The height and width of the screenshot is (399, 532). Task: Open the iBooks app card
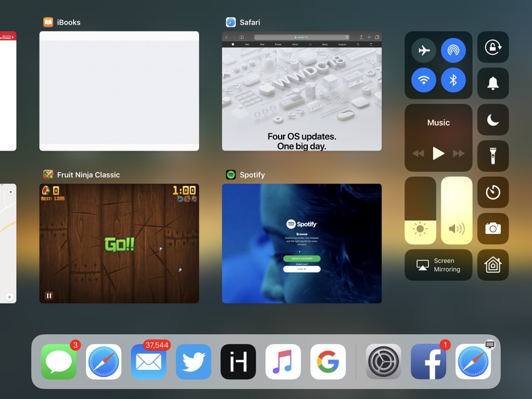coord(119,91)
